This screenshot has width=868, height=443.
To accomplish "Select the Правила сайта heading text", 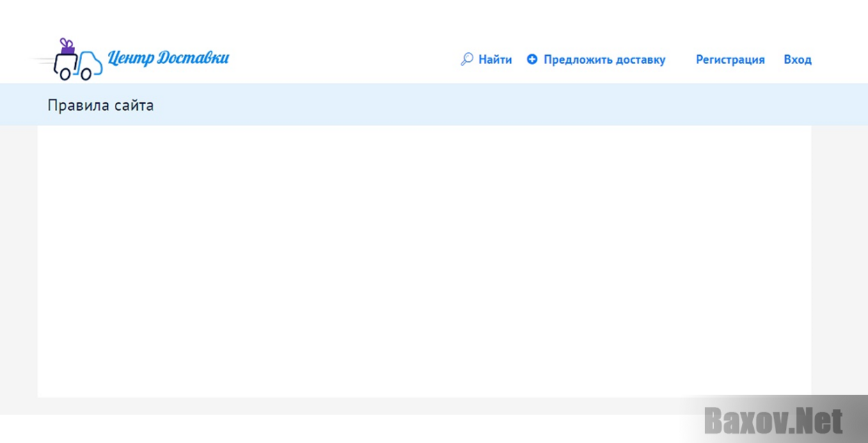I will click(101, 105).
